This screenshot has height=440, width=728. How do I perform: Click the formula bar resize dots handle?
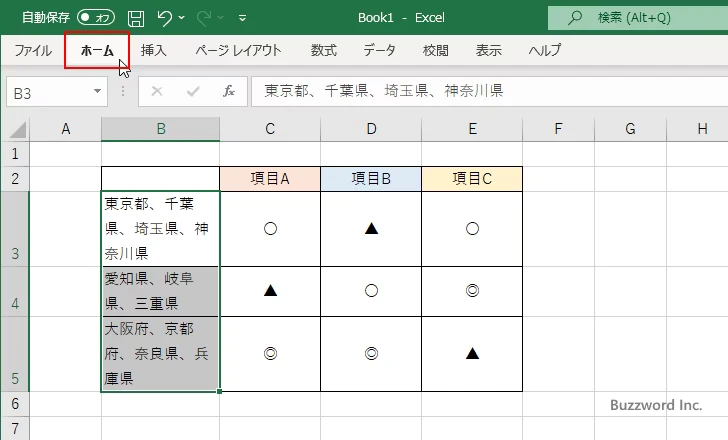[123, 91]
